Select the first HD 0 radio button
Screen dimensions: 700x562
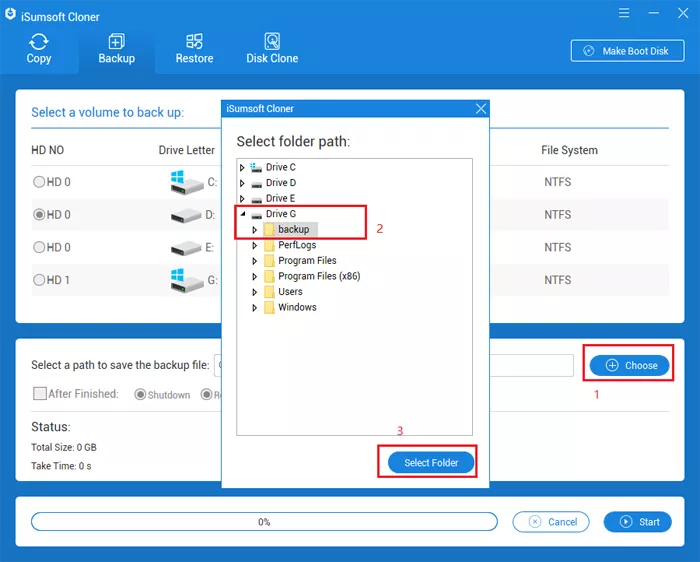point(39,182)
